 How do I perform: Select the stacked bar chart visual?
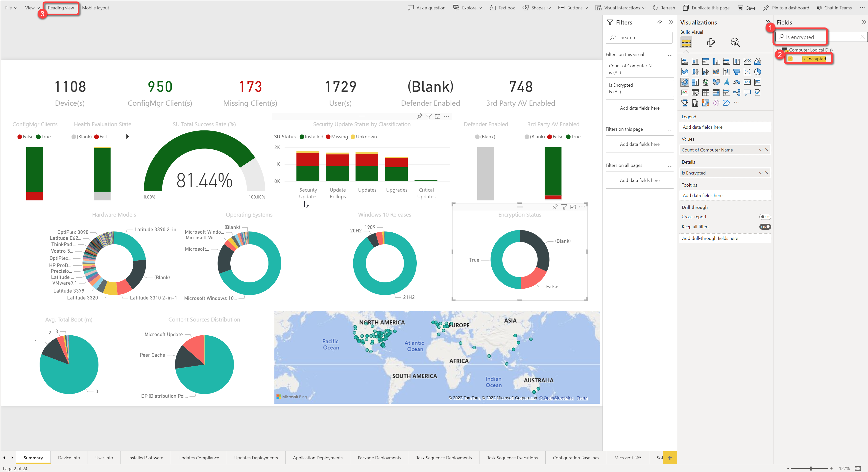pyautogui.click(x=685, y=61)
